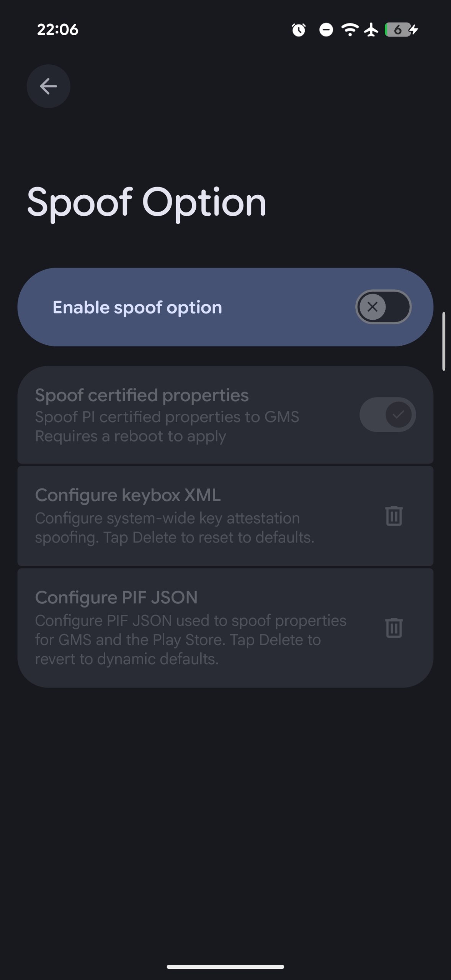Screen dimensions: 451x980
Task: Tap the 22:06 clock in status bar
Action: 57,29
